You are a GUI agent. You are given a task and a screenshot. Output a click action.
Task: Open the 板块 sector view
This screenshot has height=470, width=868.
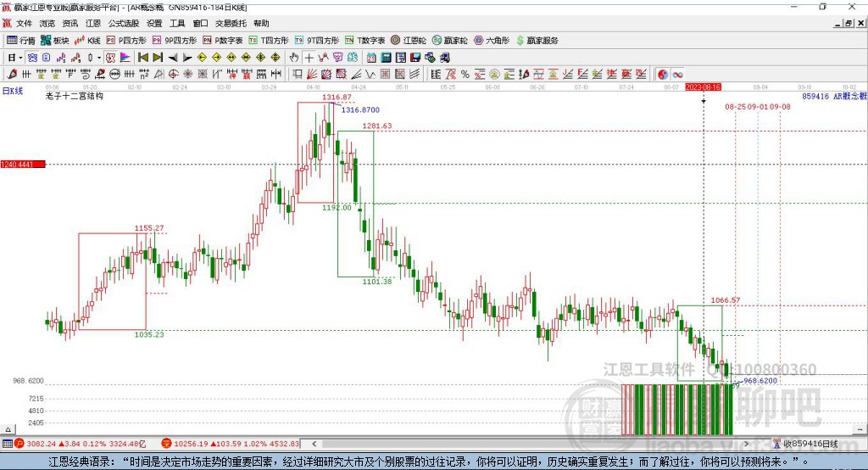(x=54, y=41)
